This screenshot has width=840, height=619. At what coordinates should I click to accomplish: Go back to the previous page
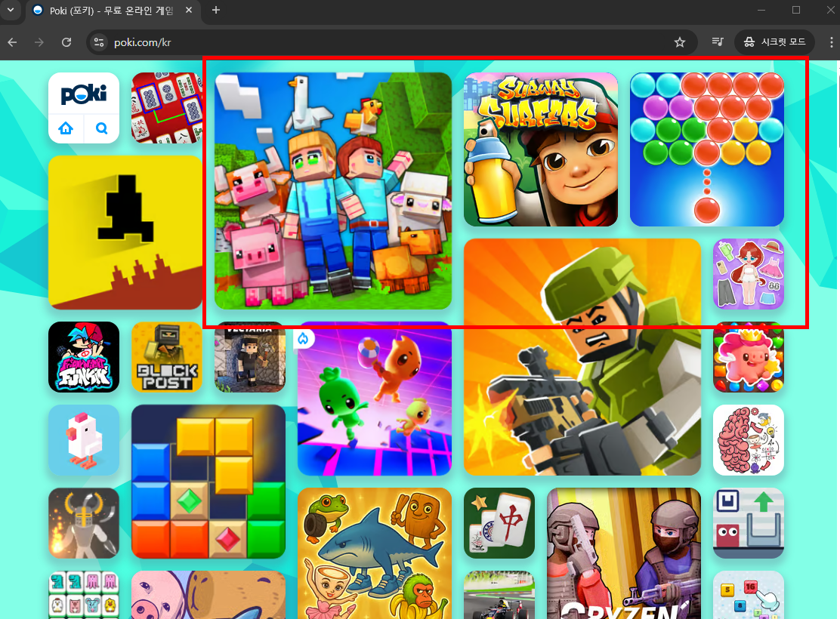[x=13, y=42]
